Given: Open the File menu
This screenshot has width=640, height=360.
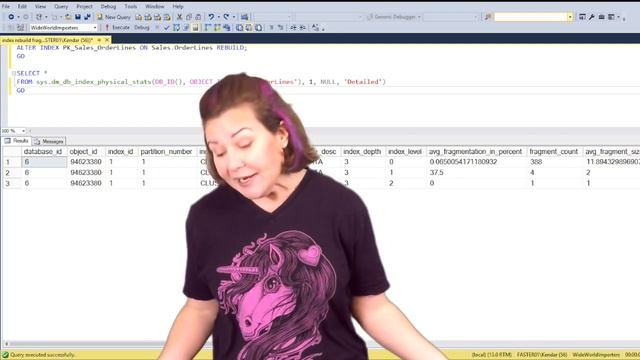Looking at the screenshot, I should click(6, 7).
